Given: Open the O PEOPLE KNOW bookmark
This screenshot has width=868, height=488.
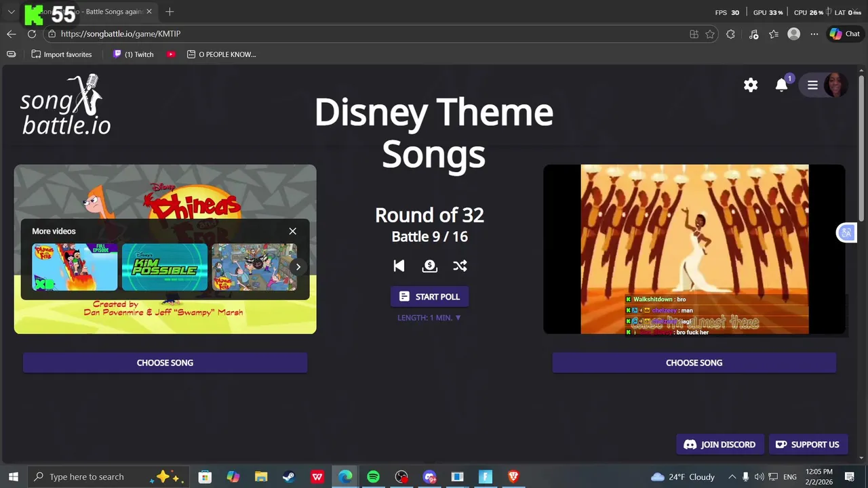Looking at the screenshot, I should coord(222,54).
